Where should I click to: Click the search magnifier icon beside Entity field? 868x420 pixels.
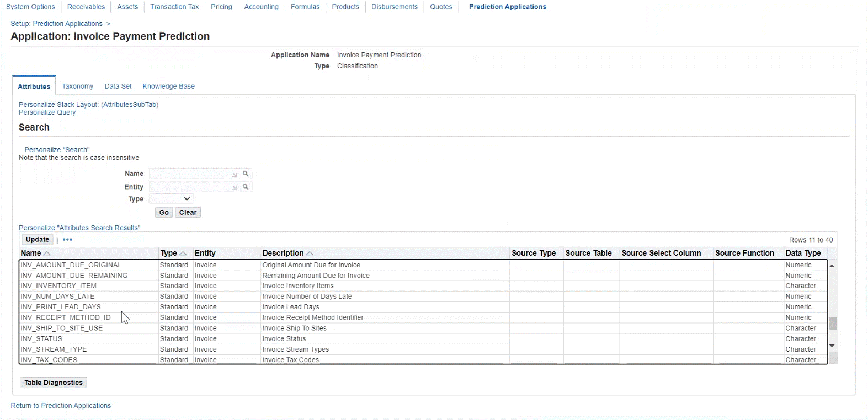(246, 187)
